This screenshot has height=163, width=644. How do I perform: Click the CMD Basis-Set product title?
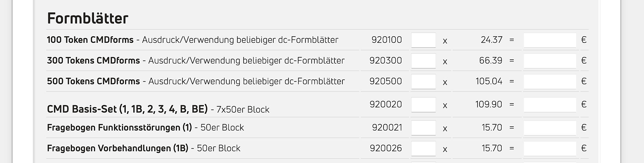point(127,109)
